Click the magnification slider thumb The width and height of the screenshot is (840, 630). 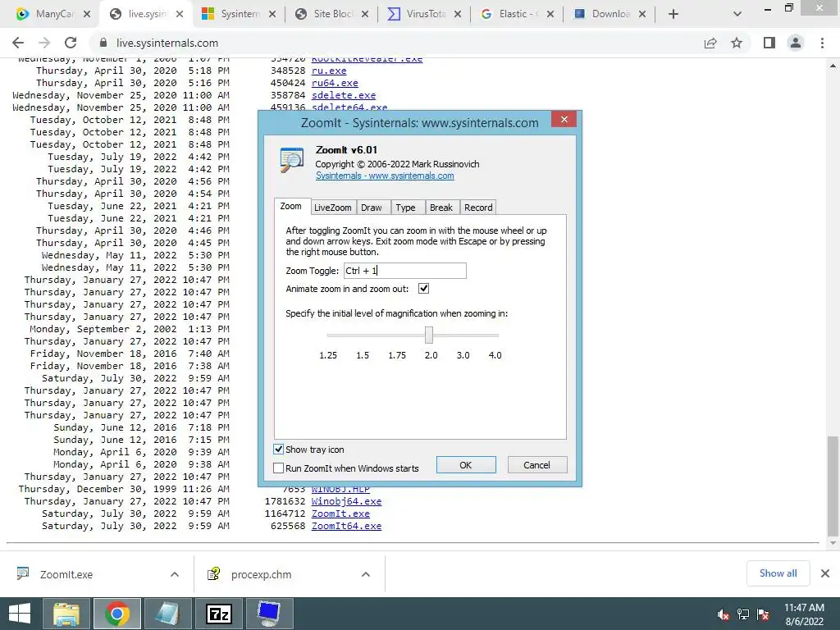[428, 335]
